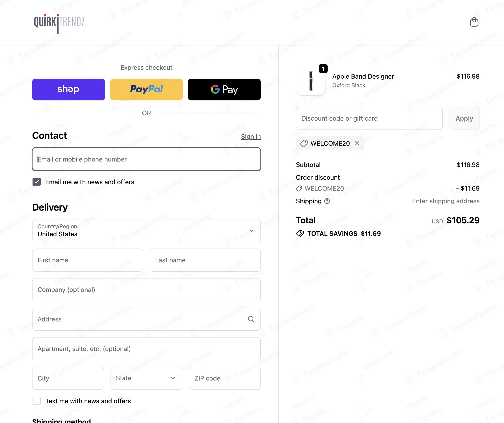Open the Country/Region dropdown
504x423 pixels.
coord(146,230)
